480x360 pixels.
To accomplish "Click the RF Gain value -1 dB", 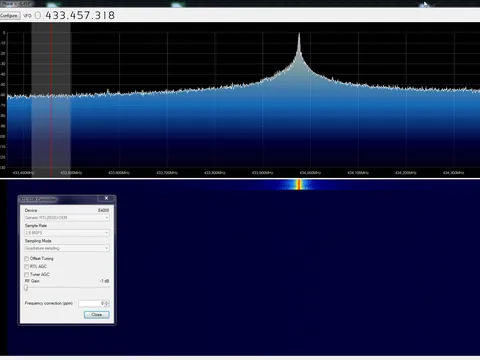I will pyautogui.click(x=104, y=281).
